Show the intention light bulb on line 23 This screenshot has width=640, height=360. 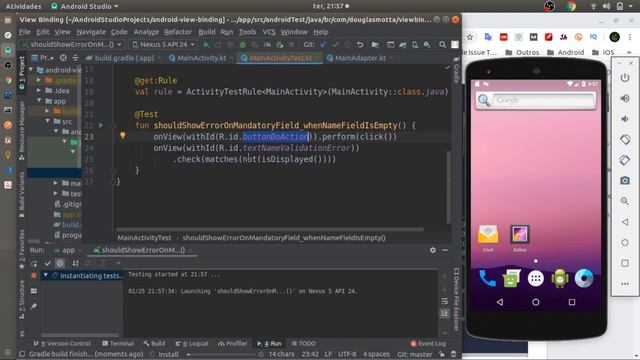[x=122, y=135]
